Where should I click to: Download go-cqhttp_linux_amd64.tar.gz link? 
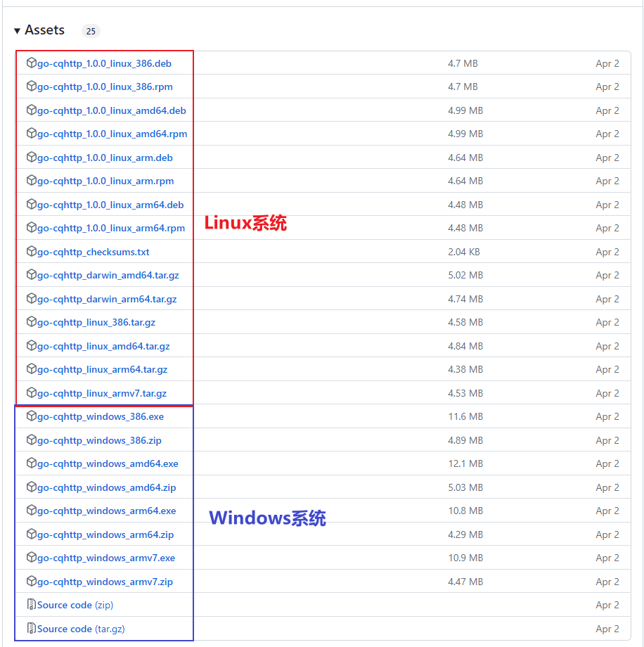tap(103, 346)
